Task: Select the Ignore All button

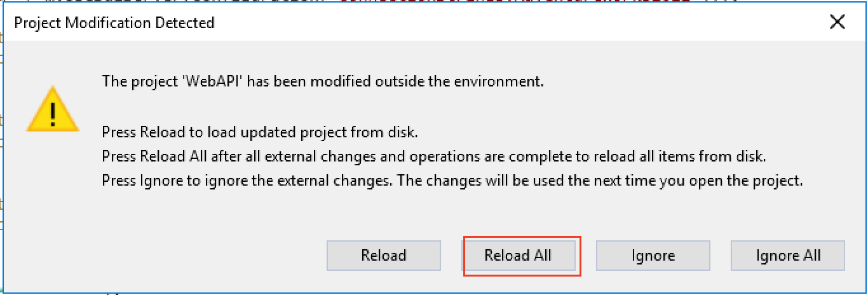Action: (x=788, y=256)
